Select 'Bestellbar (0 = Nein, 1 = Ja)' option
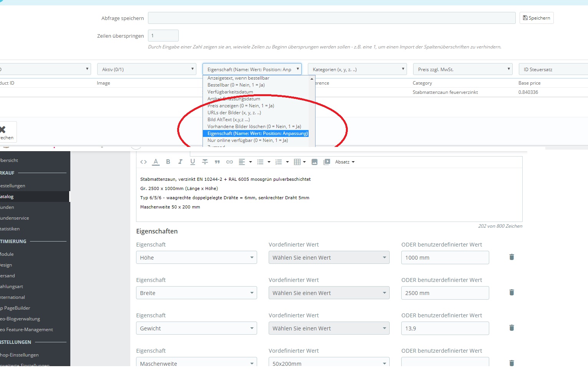The image size is (588, 380). tap(256, 85)
